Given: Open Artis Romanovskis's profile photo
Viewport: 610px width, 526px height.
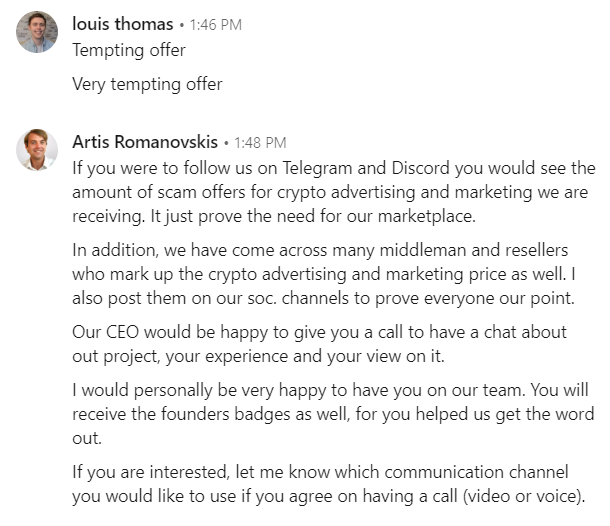Looking at the screenshot, I should (37, 150).
